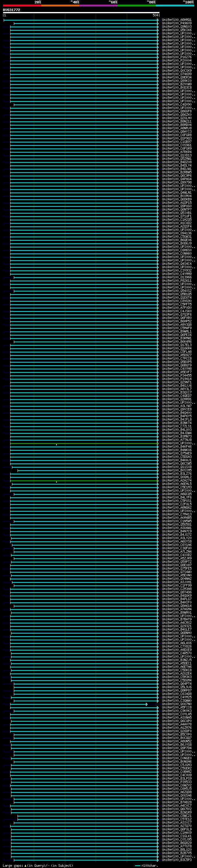Click the purple ~60% identity scale segment

(x=99, y=6)
